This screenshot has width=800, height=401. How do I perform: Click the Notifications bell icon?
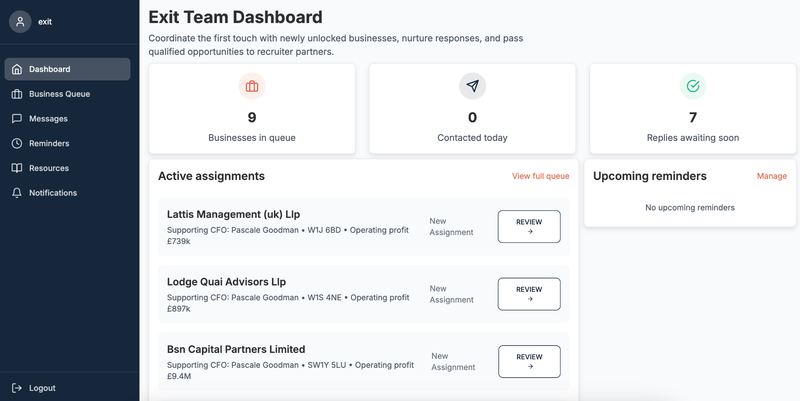[x=17, y=193]
